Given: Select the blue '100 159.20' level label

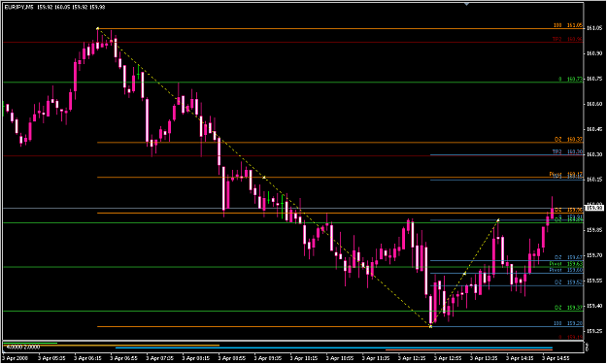Looking at the screenshot, I should pos(567,323).
